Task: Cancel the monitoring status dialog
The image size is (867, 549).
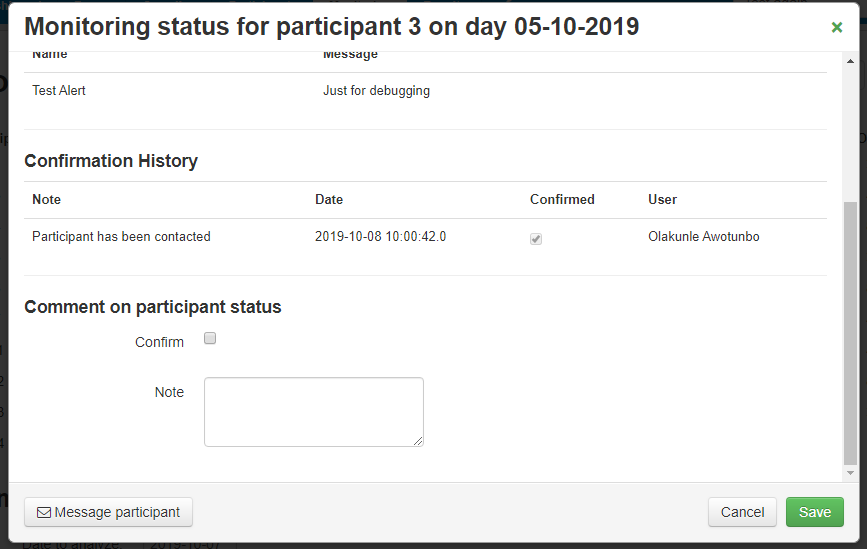Action: pos(742,512)
